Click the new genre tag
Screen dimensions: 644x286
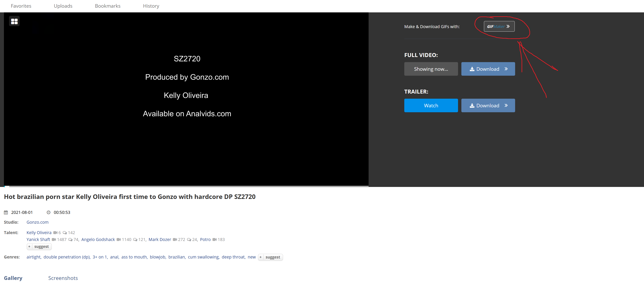(x=251, y=257)
